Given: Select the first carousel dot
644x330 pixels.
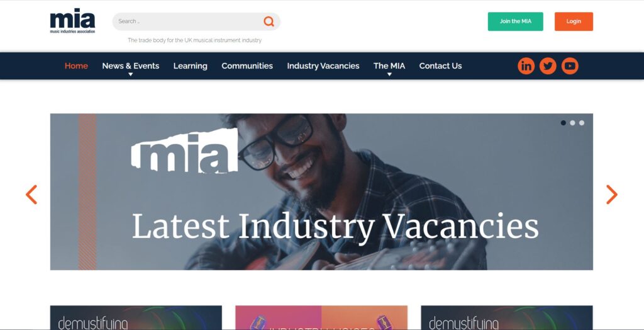Looking at the screenshot, I should (x=563, y=123).
